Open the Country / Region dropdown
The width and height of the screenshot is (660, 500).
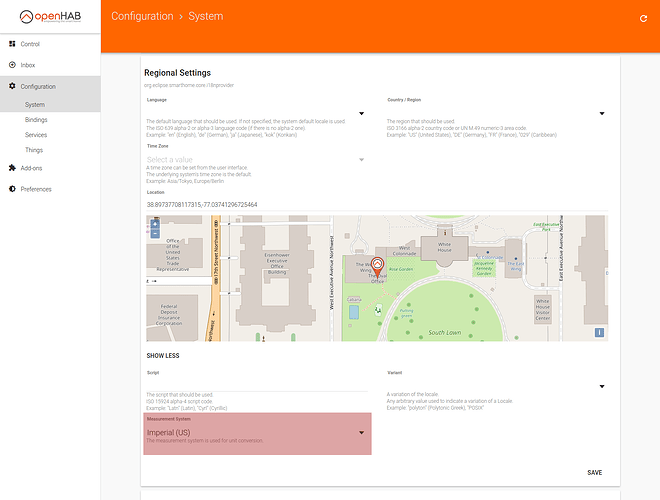pyautogui.click(x=602, y=113)
